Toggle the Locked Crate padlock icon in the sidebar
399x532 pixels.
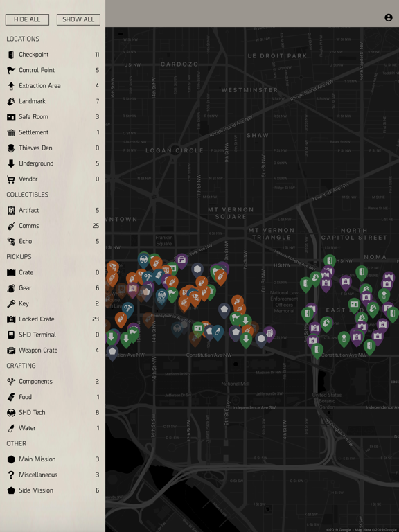pos(11,319)
